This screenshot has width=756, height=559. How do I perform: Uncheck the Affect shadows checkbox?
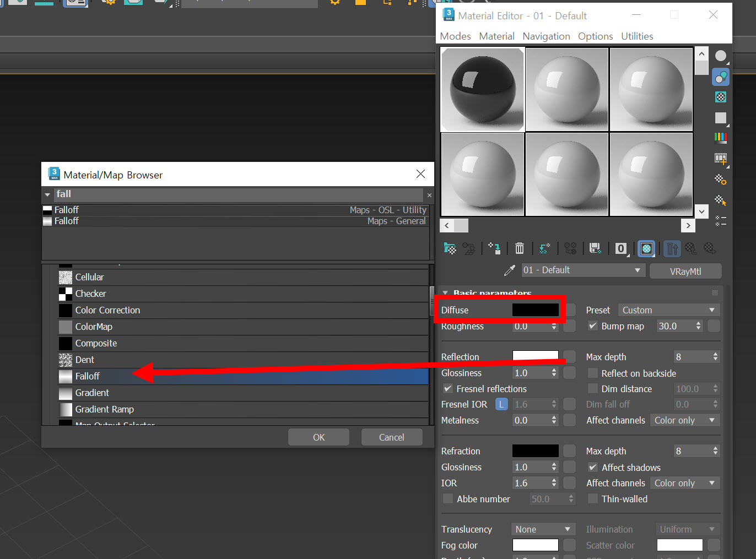pyautogui.click(x=593, y=468)
